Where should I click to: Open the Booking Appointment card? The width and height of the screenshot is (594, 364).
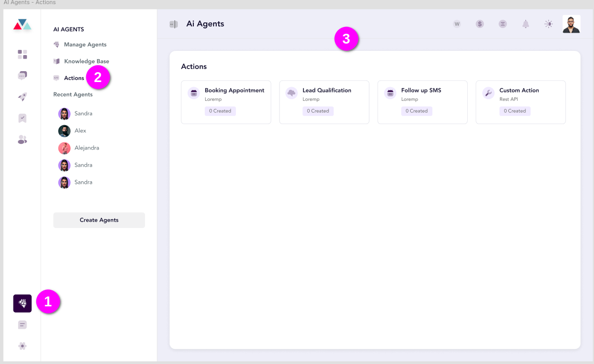click(x=226, y=102)
